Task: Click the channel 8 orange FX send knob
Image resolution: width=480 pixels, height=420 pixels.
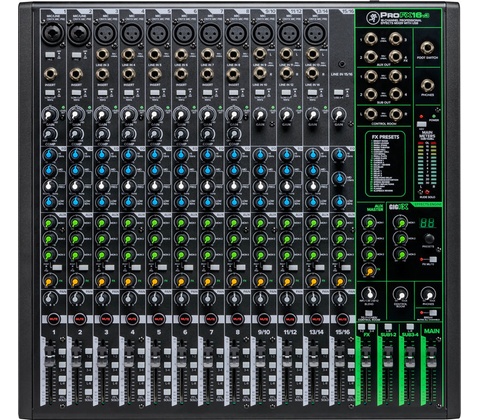Action: coord(234,282)
